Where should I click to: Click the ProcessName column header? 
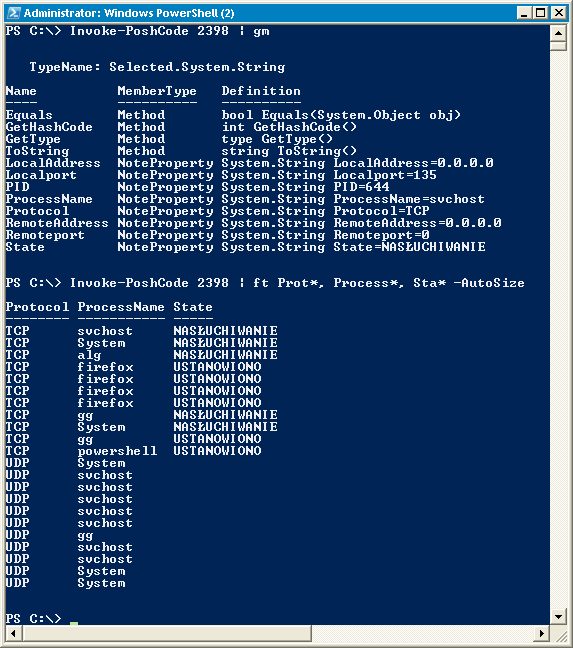(x=121, y=307)
